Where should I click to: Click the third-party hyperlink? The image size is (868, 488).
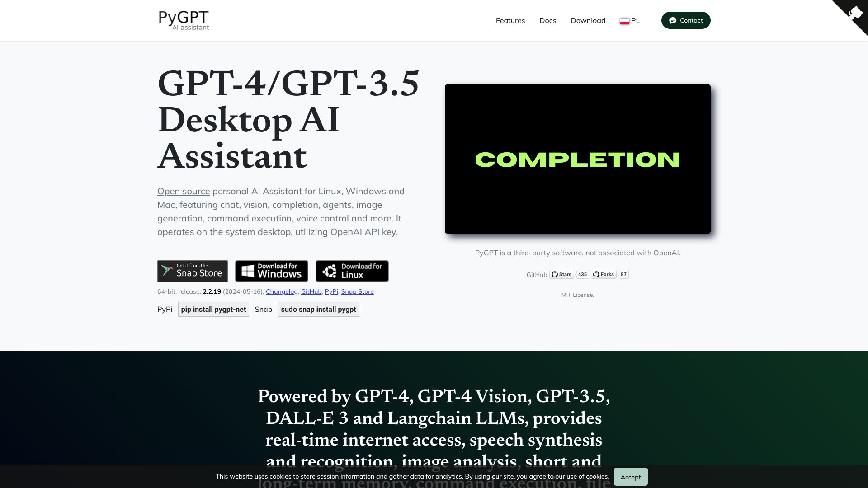pos(531,252)
